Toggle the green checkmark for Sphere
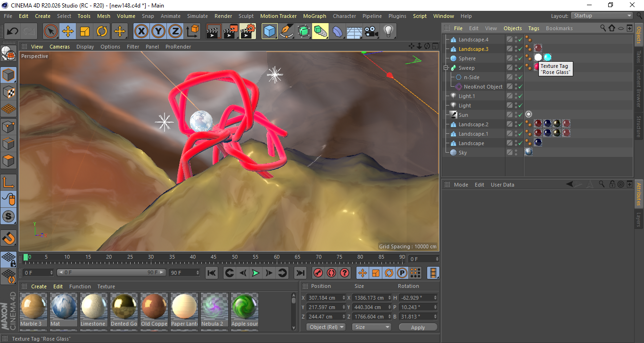This screenshot has width=644, height=343. (x=520, y=58)
